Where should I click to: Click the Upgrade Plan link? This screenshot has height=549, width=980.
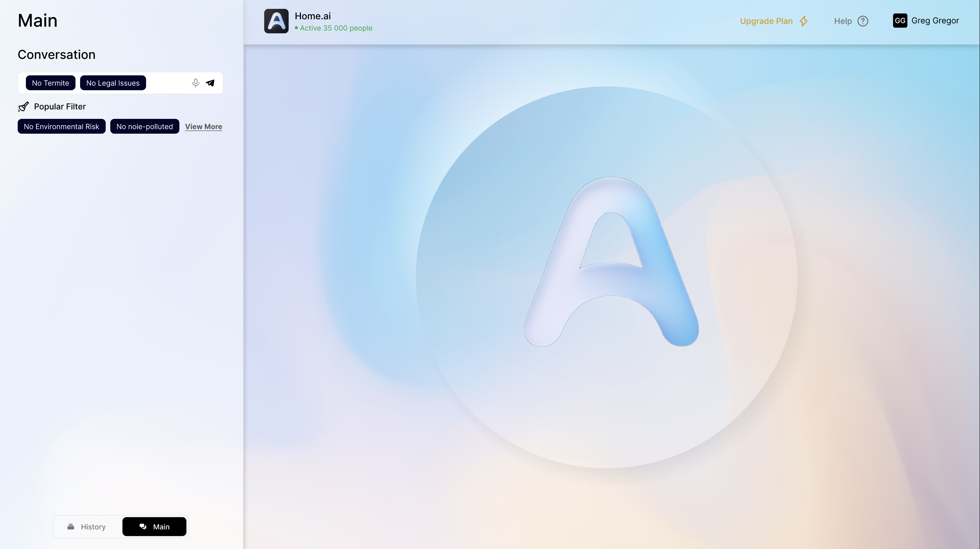(766, 21)
